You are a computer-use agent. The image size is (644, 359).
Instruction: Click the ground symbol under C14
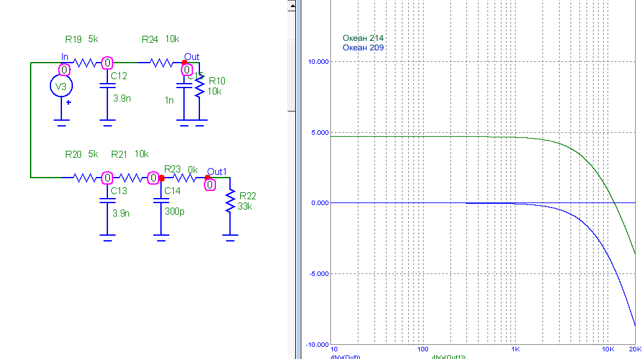[161, 238]
